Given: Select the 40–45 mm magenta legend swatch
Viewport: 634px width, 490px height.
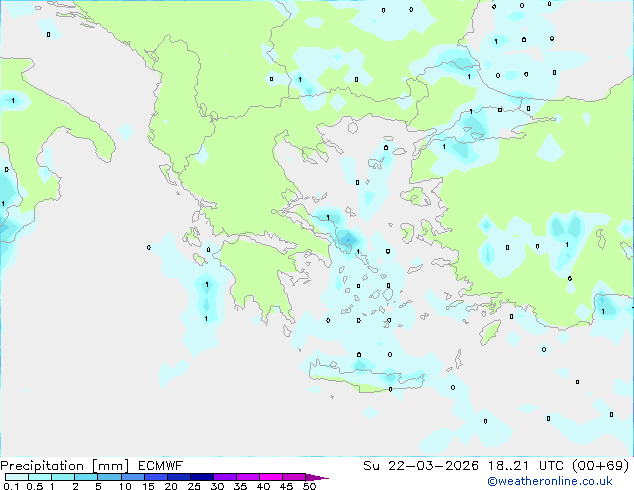Looking at the screenshot, I should click(x=271, y=477).
